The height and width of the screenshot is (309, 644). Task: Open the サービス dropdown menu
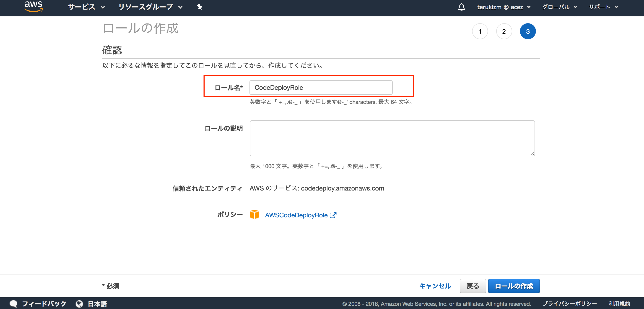[x=86, y=7]
